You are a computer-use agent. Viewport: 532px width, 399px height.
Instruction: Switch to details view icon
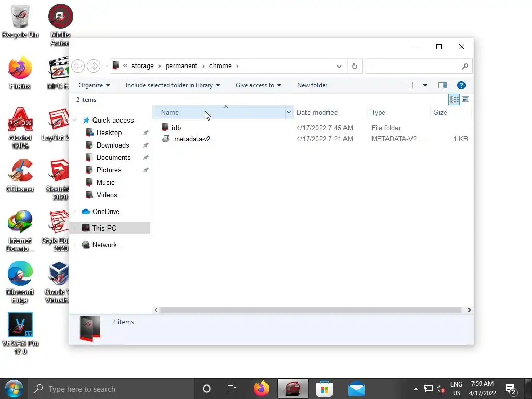pos(454,99)
